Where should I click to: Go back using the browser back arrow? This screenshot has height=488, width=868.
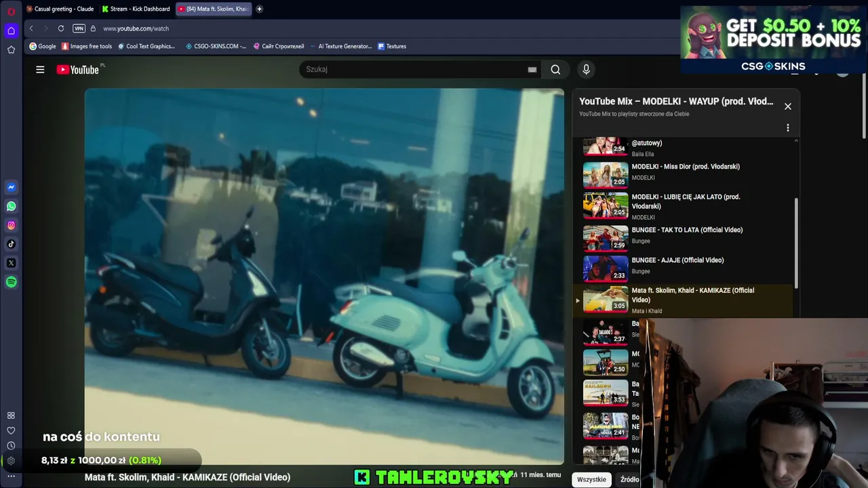click(31, 28)
